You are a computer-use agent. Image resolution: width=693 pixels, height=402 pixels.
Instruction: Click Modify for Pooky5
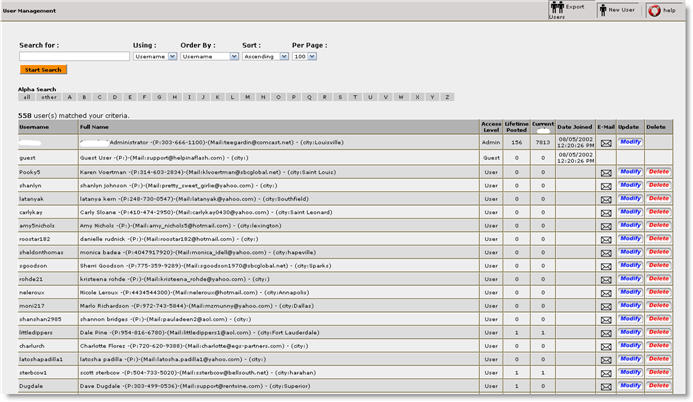[630, 171]
